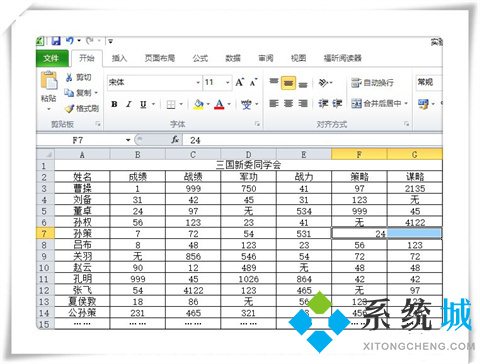Switch to the 数据 (Data) tab
480x364 pixels.
[233, 58]
